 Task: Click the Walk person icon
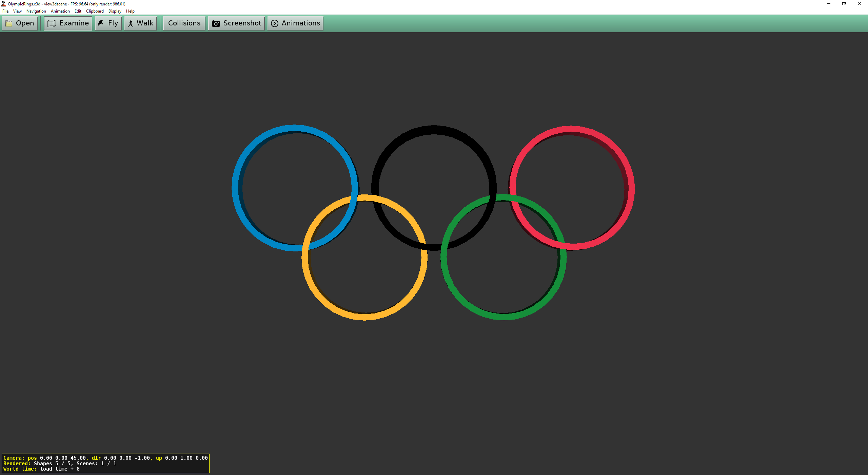[x=131, y=23]
